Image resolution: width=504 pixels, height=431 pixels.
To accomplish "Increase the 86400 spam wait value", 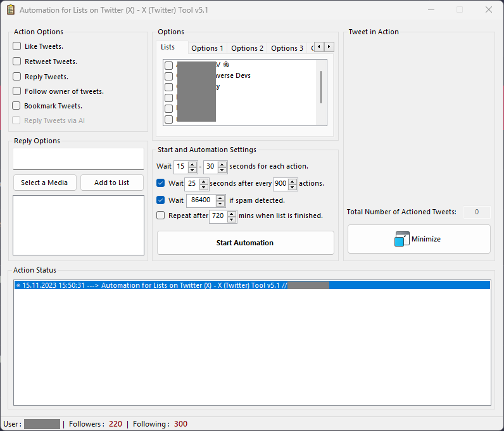I will (220, 198).
